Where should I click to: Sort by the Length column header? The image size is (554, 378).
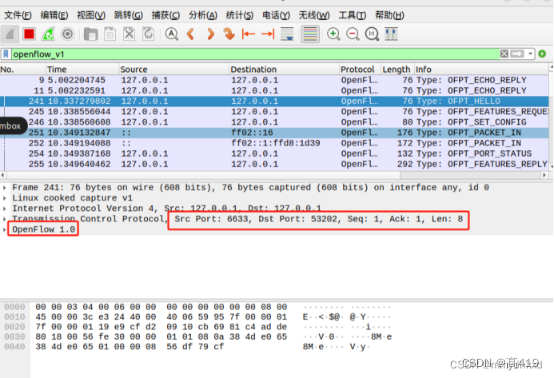(x=397, y=69)
